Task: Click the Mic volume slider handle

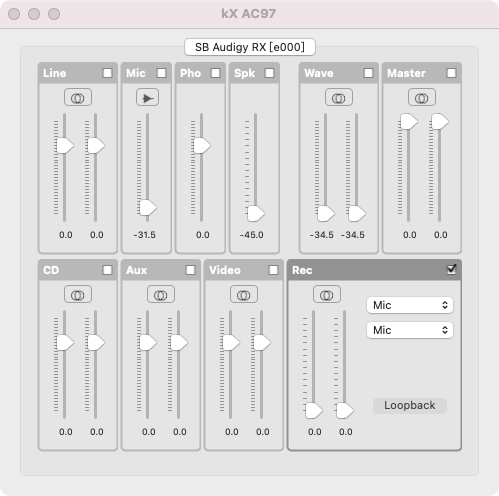Action: (148, 208)
